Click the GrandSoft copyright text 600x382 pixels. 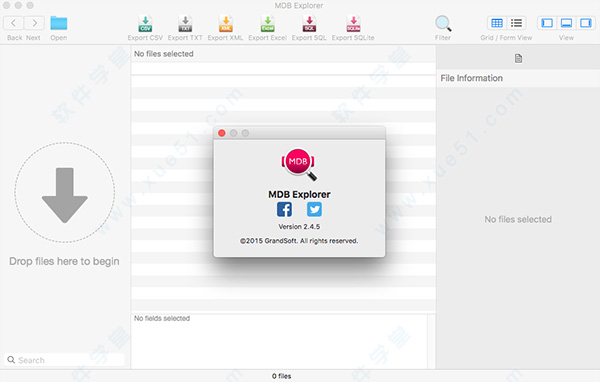click(x=299, y=241)
